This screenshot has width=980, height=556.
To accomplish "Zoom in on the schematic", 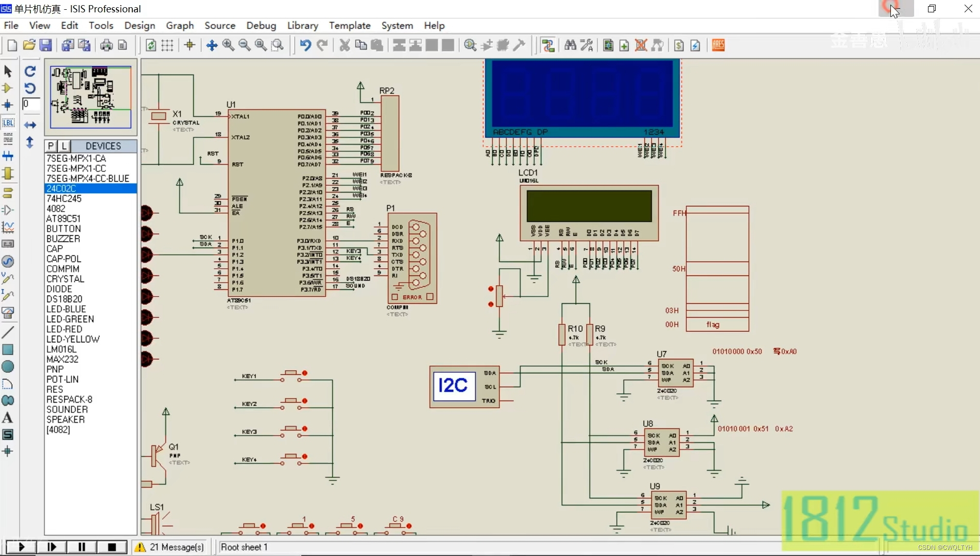I will pos(228,45).
